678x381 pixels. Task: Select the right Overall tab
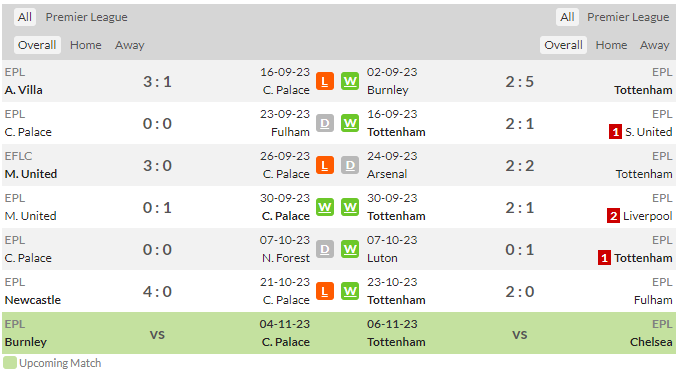click(x=563, y=45)
